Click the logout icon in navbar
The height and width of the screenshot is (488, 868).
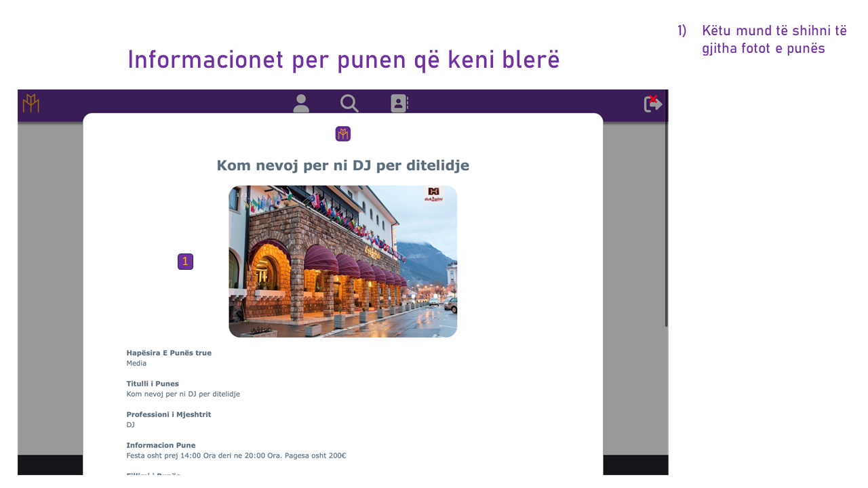(652, 104)
